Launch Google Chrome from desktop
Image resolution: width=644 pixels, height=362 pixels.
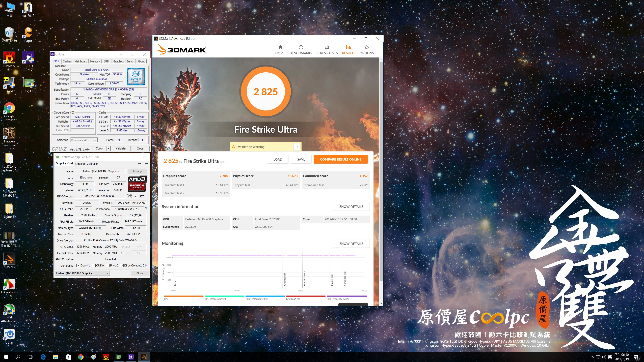[x=9, y=112]
